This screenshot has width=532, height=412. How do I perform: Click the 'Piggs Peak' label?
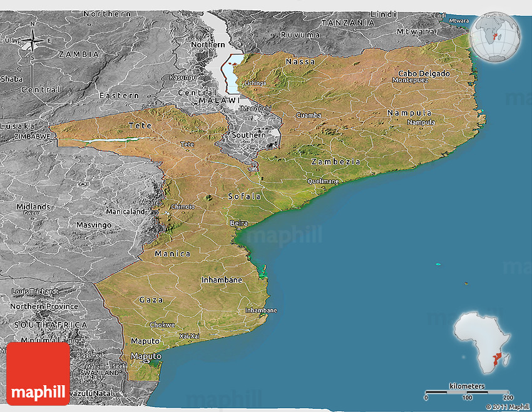pos(91,355)
